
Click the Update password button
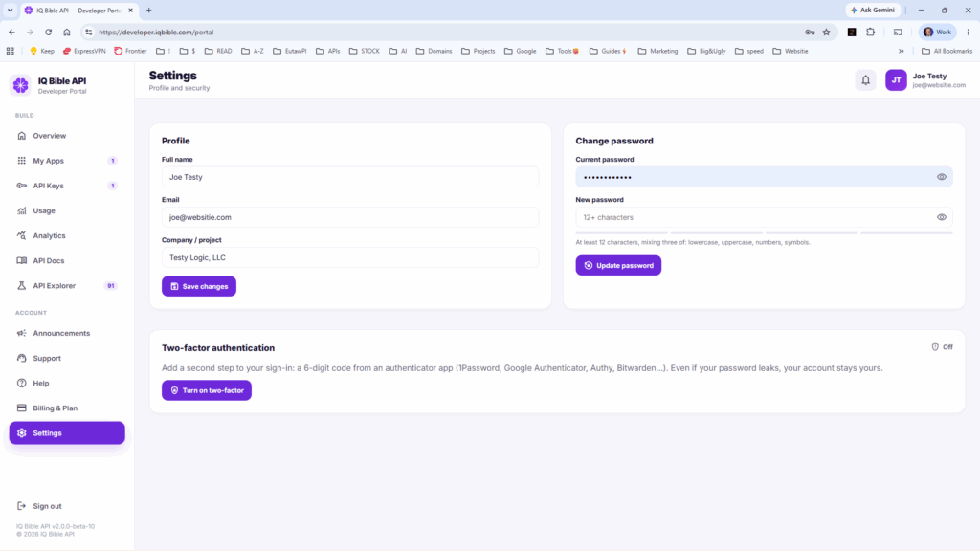tap(618, 266)
